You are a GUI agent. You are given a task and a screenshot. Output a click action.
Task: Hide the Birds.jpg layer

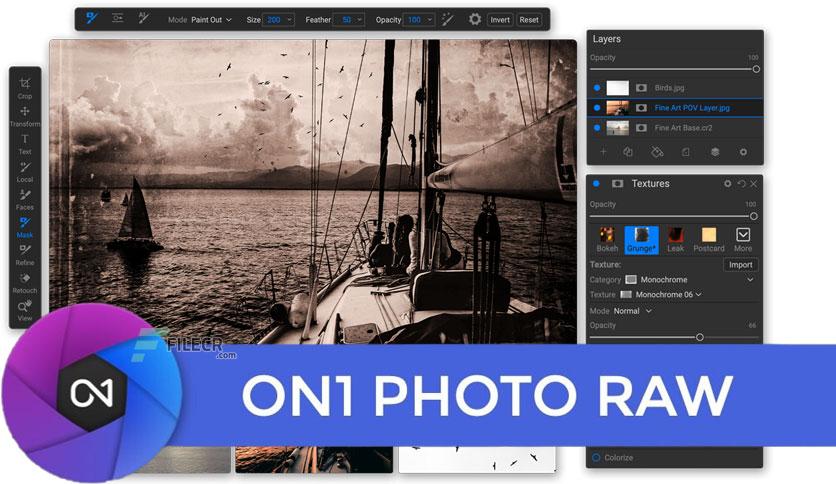click(597, 88)
